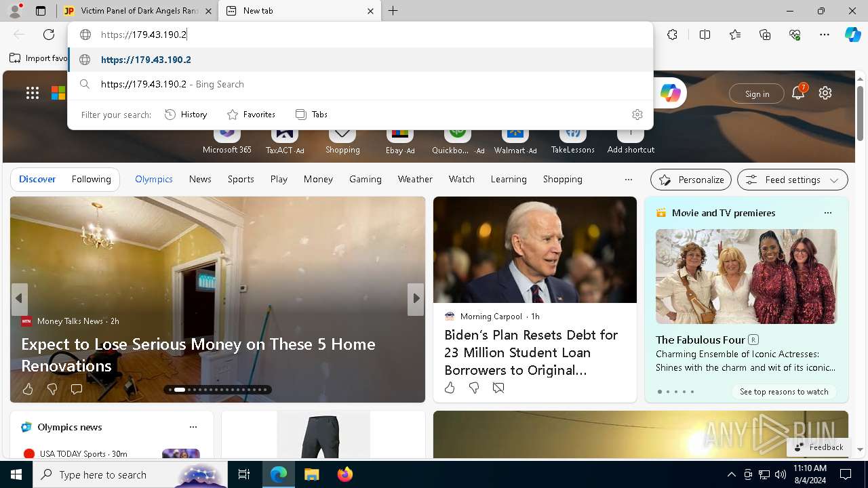Open a new tab with plus button
This screenshot has height=488, width=868.
[x=393, y=11]
